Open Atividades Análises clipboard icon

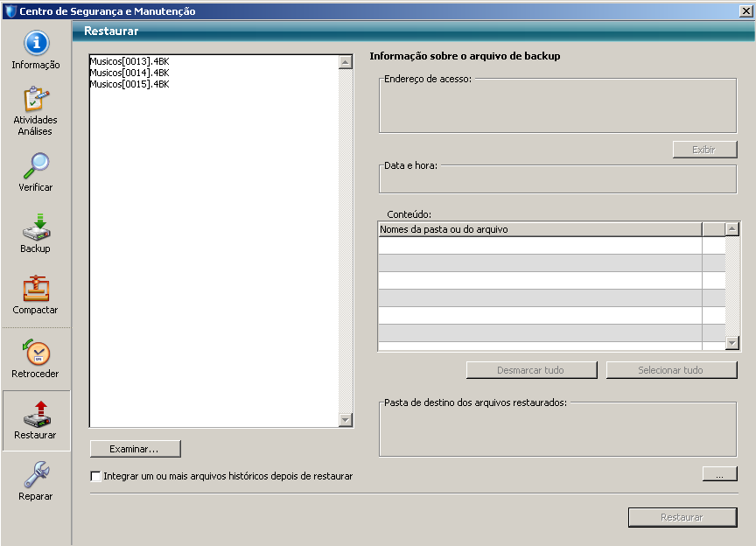[36, 100]
